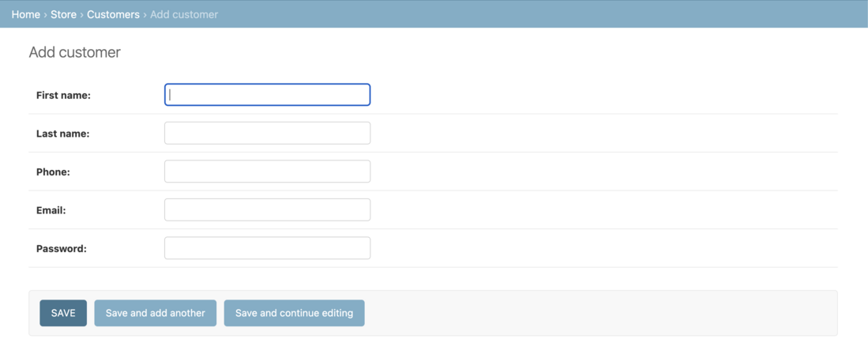Click the separator arrow after Store
The height and width of the screenshot is (343, 868).
click(81, 14)
